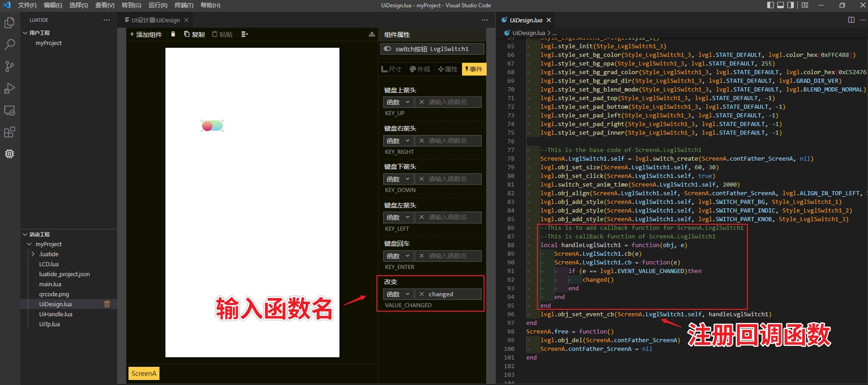Click the switch widget on the design canvas
Screen dimensions: 868x385
(x=212, y=126)
